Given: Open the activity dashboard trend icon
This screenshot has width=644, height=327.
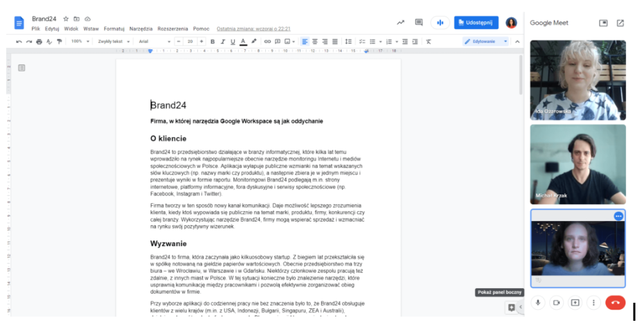Looking at the screenshot, I should coord(400,23).
